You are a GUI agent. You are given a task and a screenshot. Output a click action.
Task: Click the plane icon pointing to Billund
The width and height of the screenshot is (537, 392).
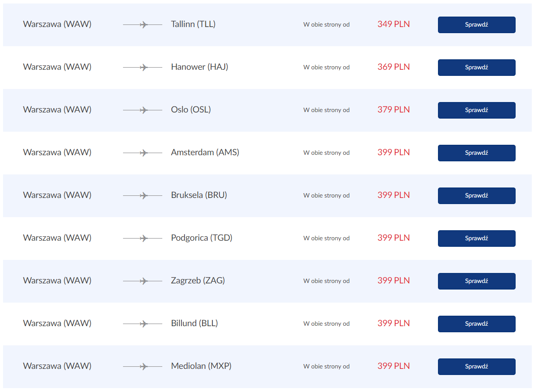143,324
